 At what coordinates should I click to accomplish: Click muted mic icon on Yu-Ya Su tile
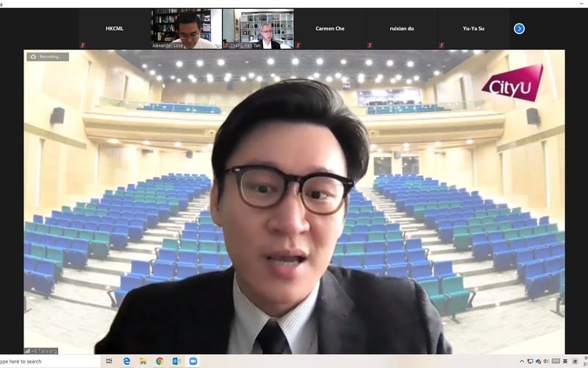point(442,45)
